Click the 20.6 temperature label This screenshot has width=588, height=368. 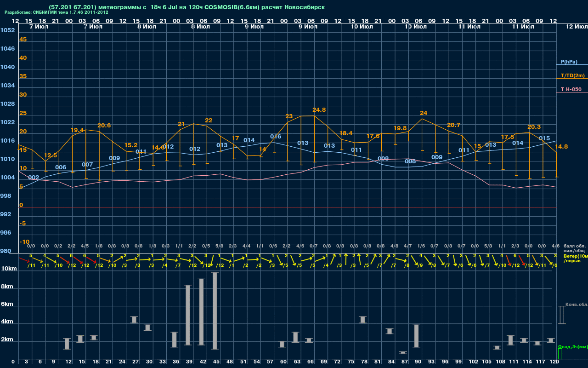[104, 126]
